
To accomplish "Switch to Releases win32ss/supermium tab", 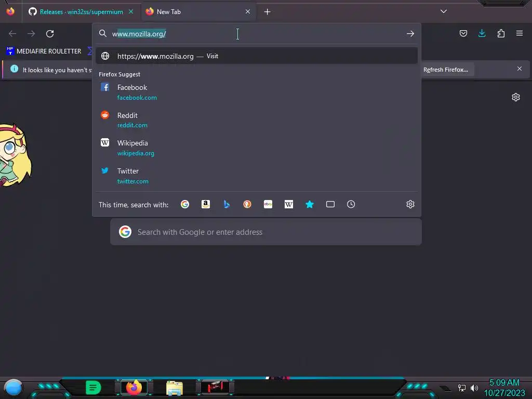I will click(81, 12).
